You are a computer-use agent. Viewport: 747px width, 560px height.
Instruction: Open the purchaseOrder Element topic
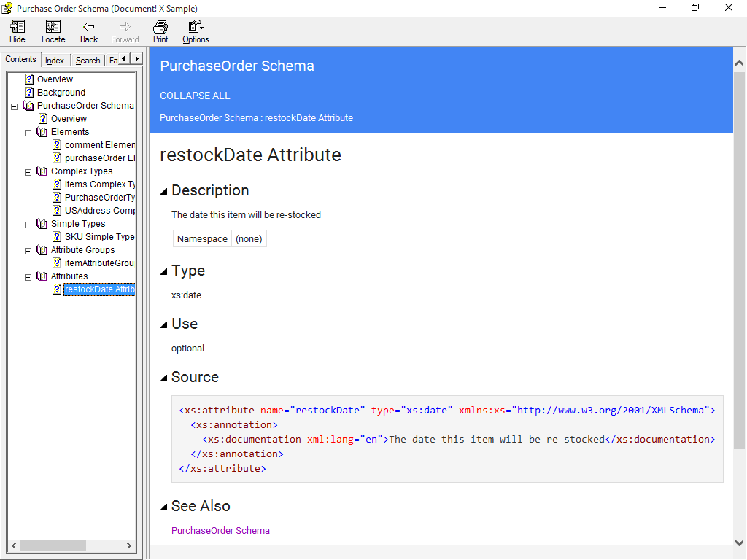point(99,158)
